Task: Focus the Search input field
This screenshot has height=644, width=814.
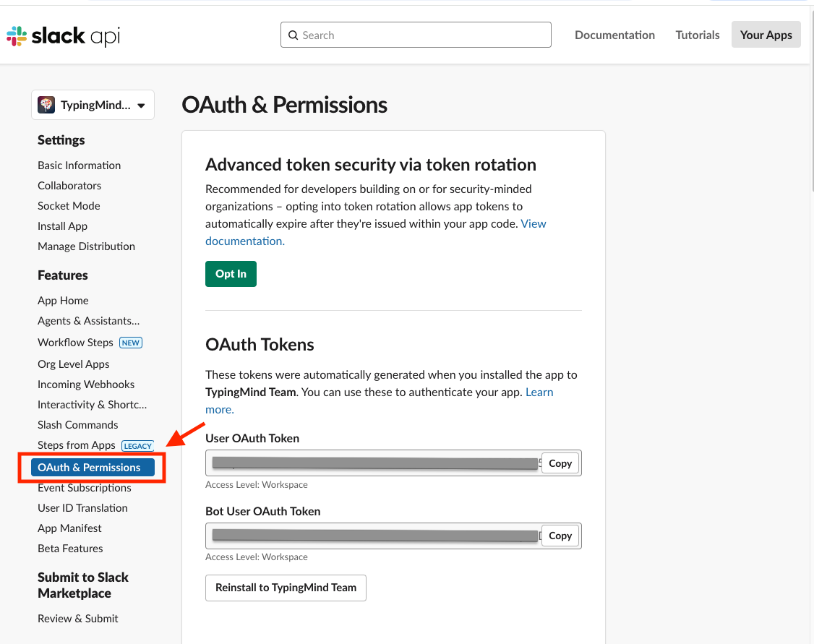Action: 416,35
